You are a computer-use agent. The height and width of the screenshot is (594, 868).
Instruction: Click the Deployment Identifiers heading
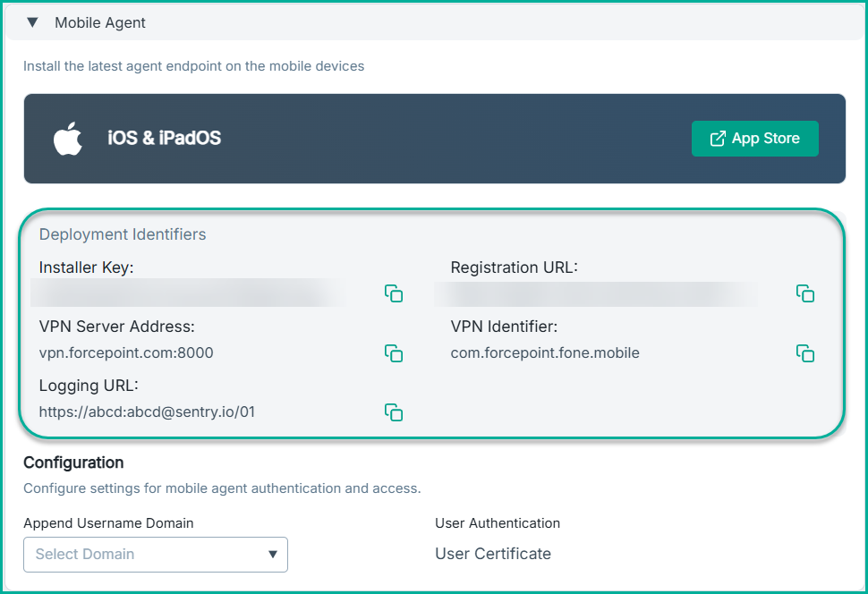[x=123, y=234]
